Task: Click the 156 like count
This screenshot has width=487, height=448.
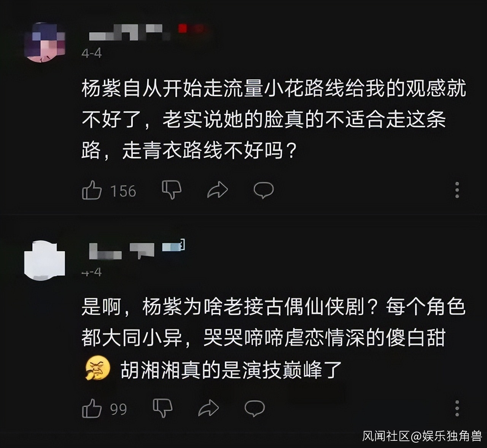Action: (123, 191)
